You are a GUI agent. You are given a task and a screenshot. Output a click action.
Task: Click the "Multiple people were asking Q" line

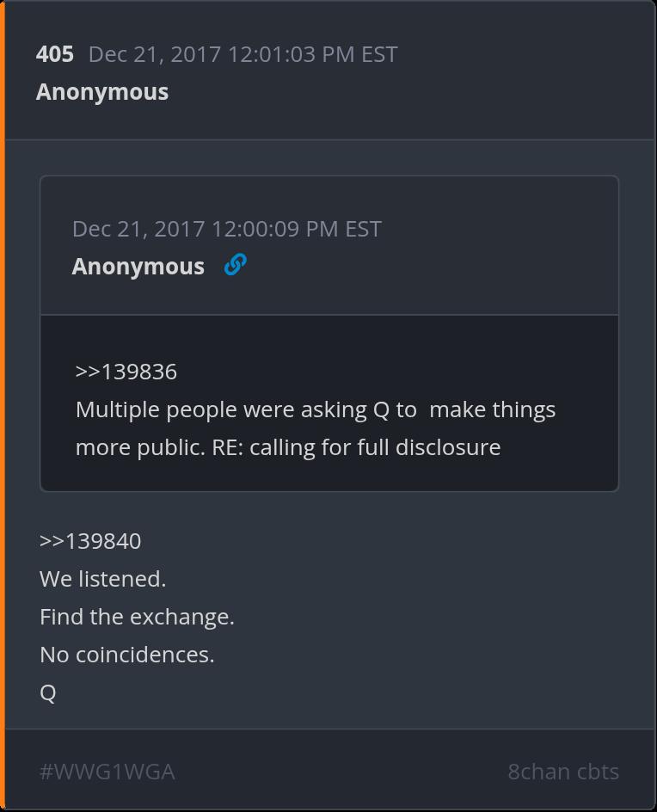pos(316,409)
